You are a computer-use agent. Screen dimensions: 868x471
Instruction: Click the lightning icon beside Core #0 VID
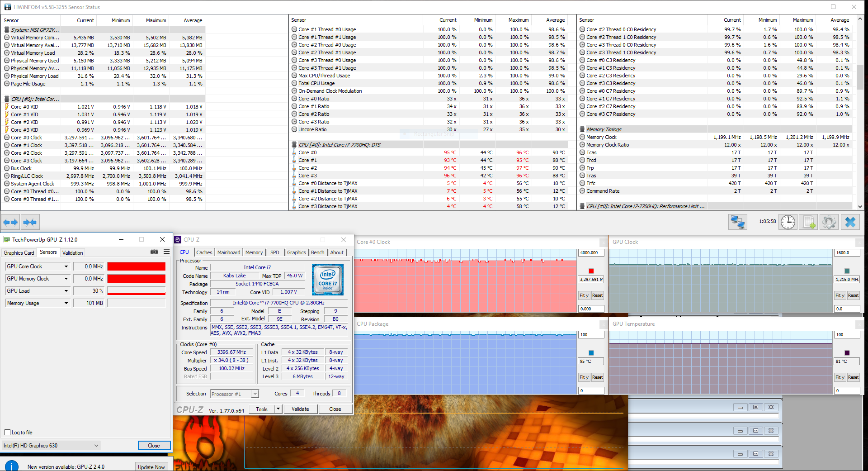click(7, 107)
